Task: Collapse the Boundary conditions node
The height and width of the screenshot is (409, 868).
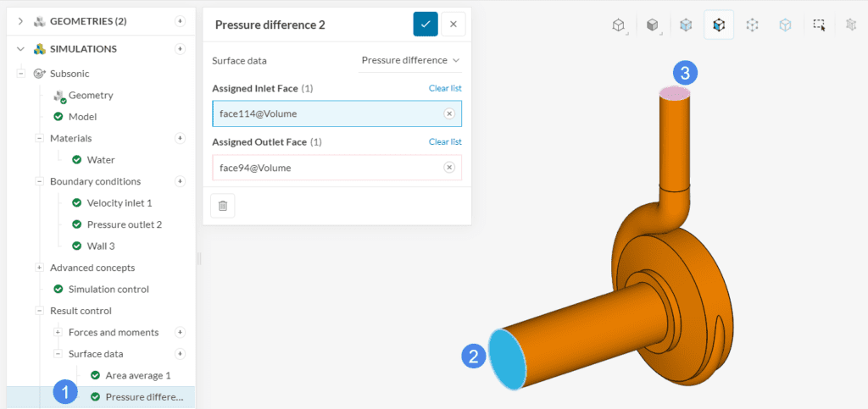Action: point(39,181)
